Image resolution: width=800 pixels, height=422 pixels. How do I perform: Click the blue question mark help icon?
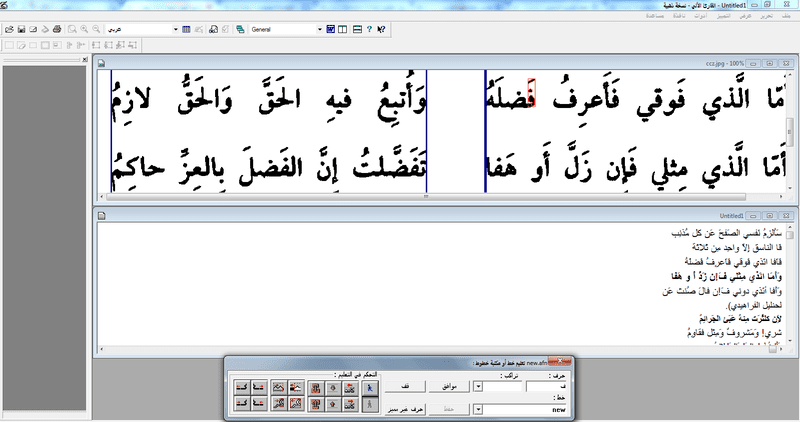click(370, 29)
